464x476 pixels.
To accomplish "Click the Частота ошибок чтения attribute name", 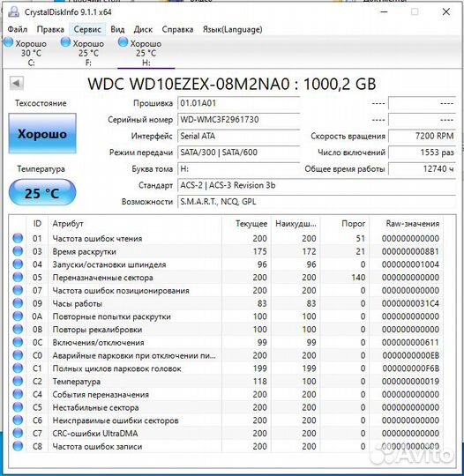I will [x=97, y=239].
